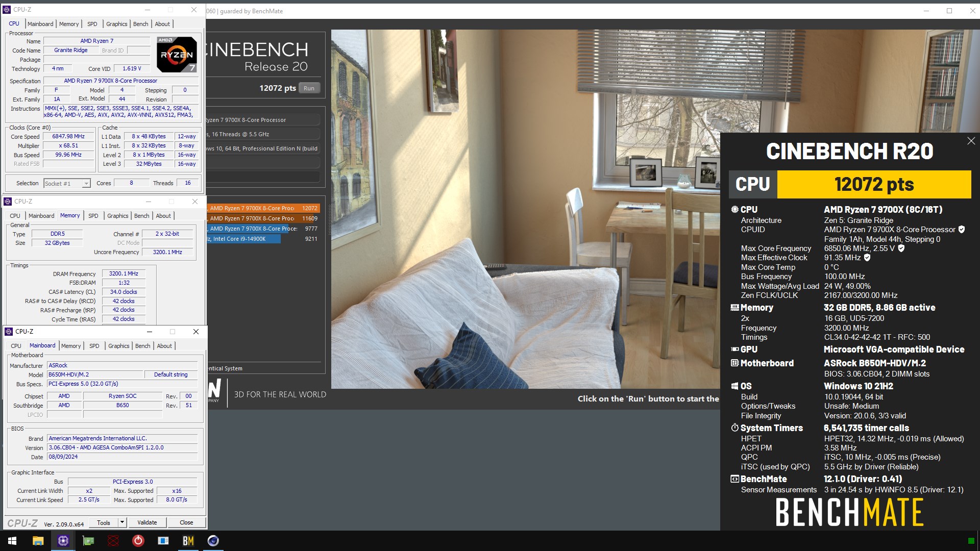
Task: Open the Bench tab in the top CPU-Z window
Action: pyautogui.click(x=141, y=24)
